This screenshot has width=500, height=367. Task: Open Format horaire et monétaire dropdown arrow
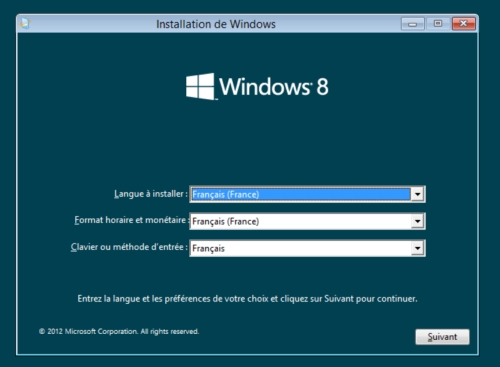click(x=417, y=221)
